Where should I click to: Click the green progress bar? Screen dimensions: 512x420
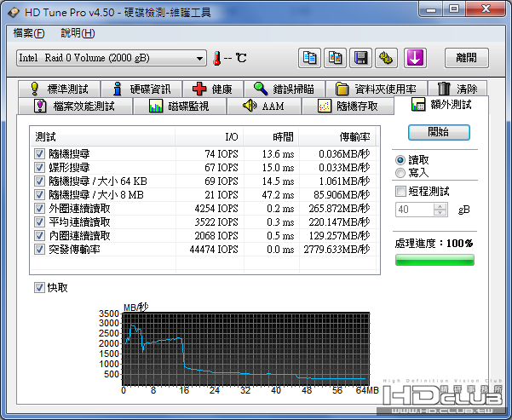pyautogui.click(x=434, y=260)
